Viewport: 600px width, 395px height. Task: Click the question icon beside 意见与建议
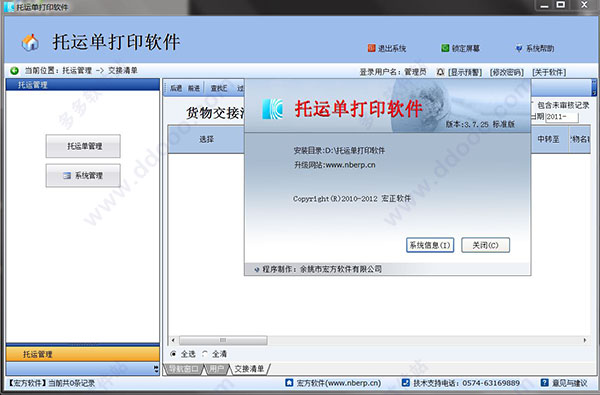[x=544, y=382]
